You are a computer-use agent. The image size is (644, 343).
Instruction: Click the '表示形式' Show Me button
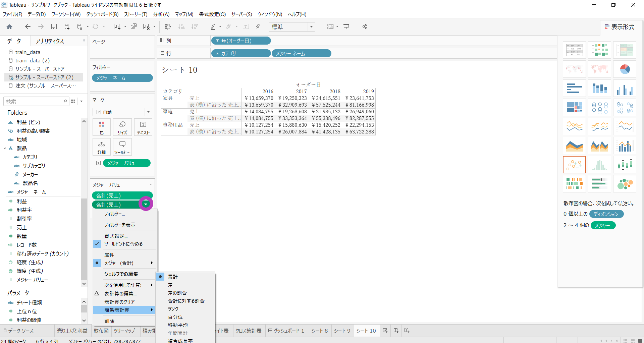click(x=620, y=27)
